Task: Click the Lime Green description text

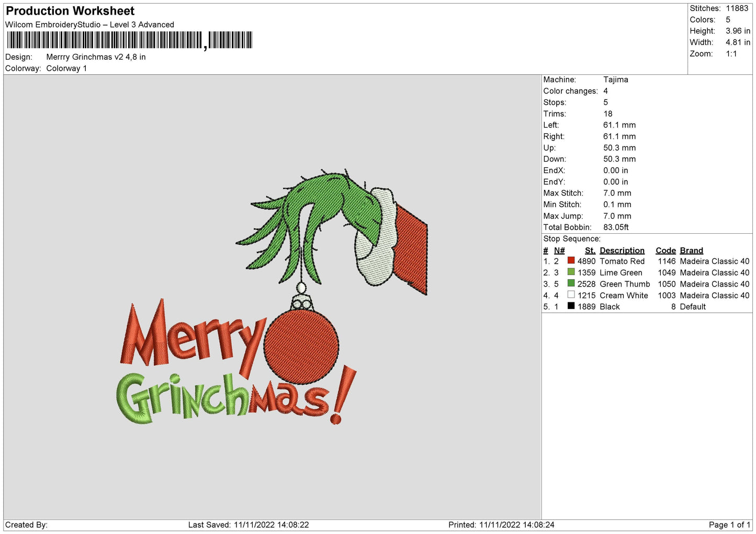Action: [x=621, y=272]
